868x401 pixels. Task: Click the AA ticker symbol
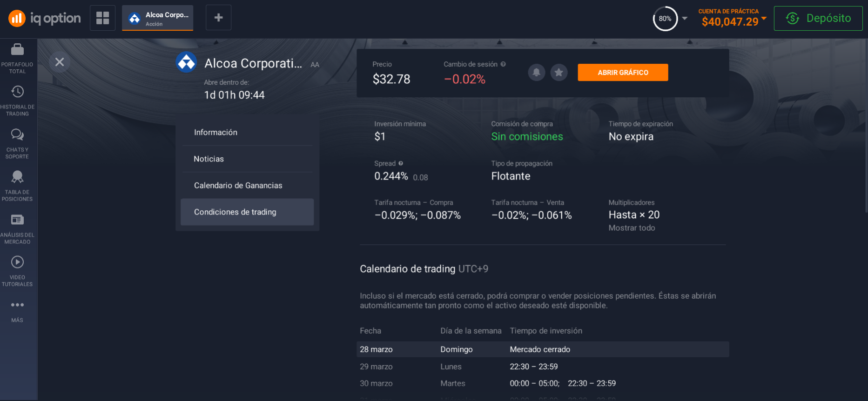point(315,65)
